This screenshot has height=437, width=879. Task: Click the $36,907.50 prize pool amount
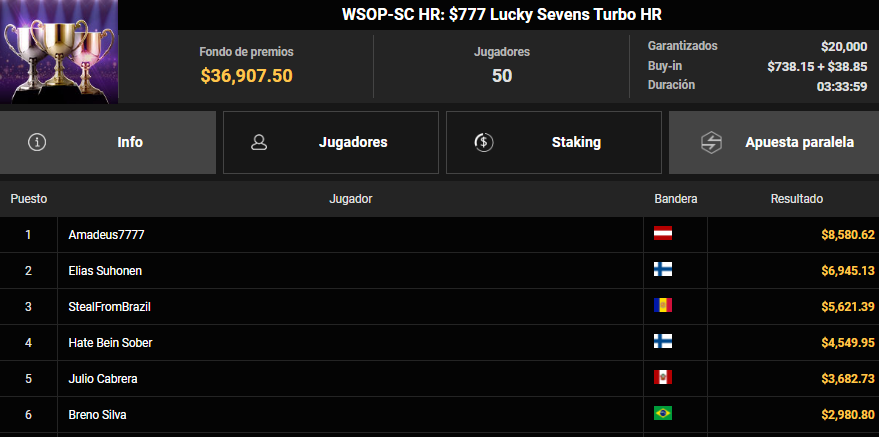pyautogui.click(x=247, y=76)
